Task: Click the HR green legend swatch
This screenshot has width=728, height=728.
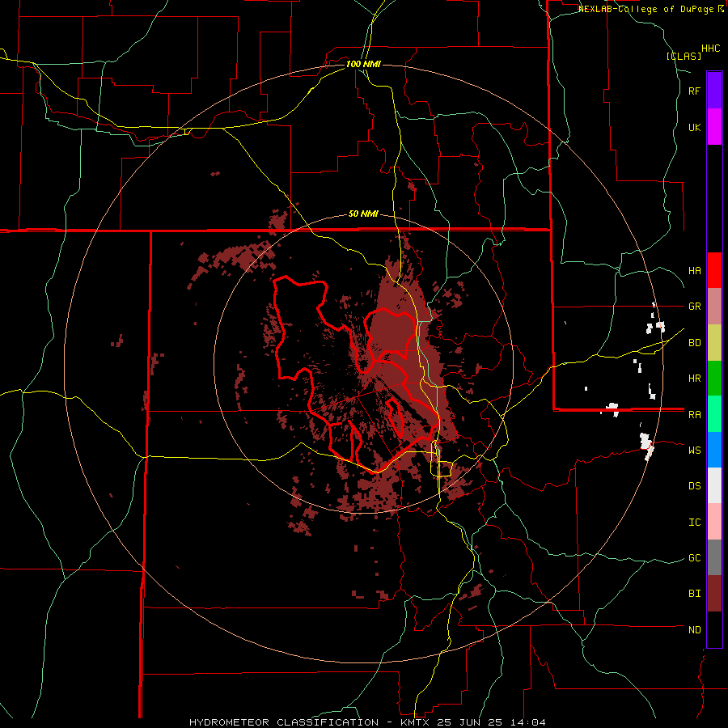Action: click(714, 379)
